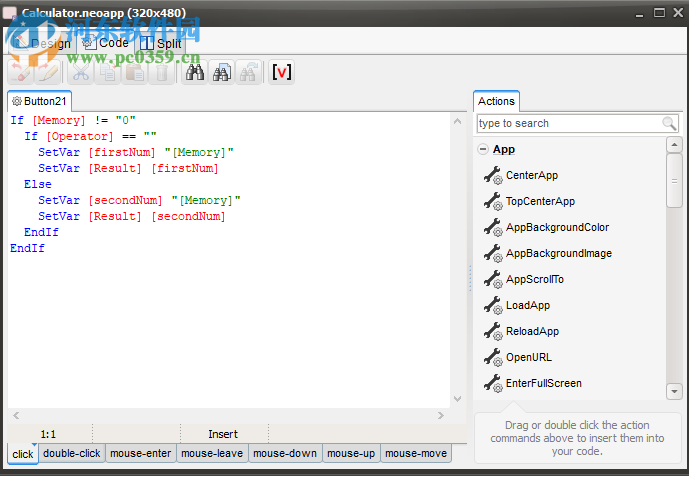Open the variables [v] tool
Image resolution: width=689 pixels, height=478 pixels.
coord(281,72)
